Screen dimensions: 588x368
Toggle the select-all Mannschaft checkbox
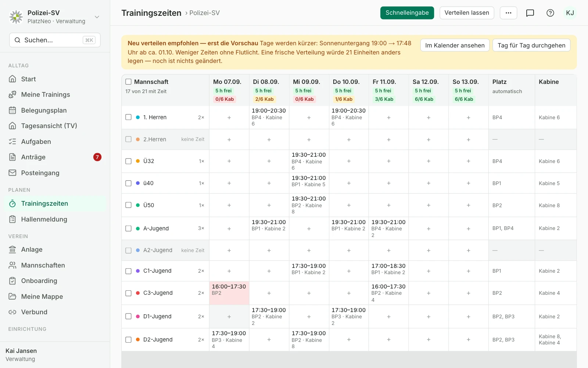[128, 82]
